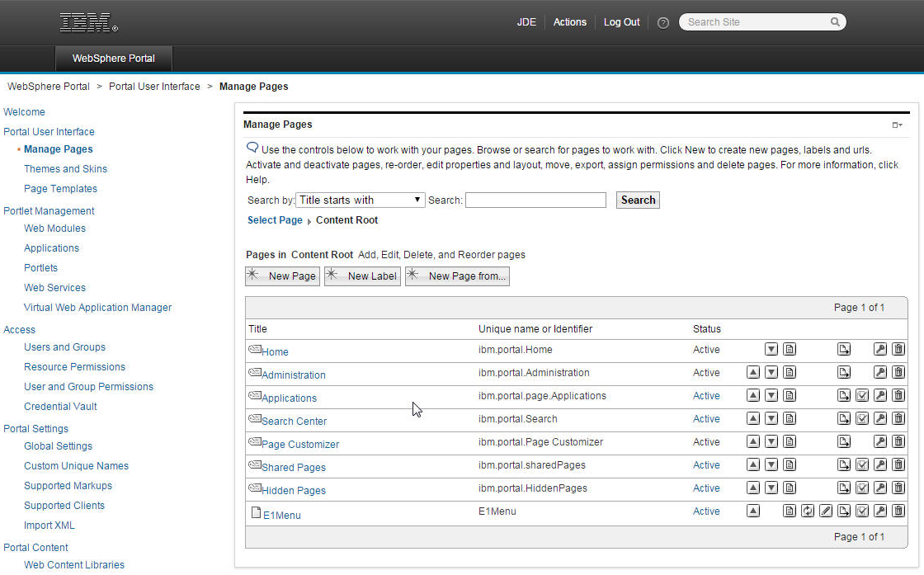Select the WebSphere Portal tab
924x575 pixels.
[114, 59]
